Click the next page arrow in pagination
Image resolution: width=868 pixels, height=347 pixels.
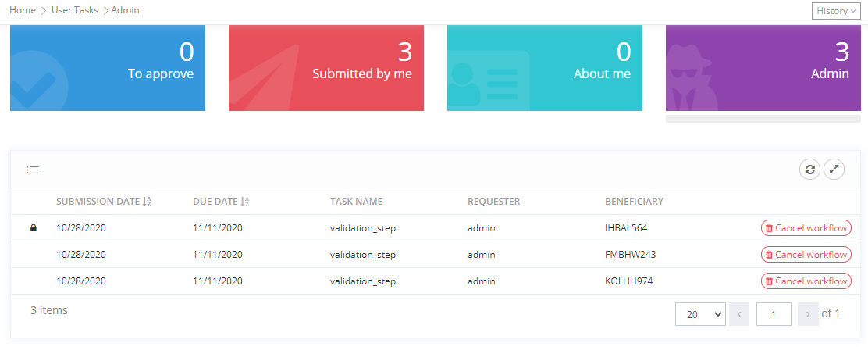click(x=808, y=314)
